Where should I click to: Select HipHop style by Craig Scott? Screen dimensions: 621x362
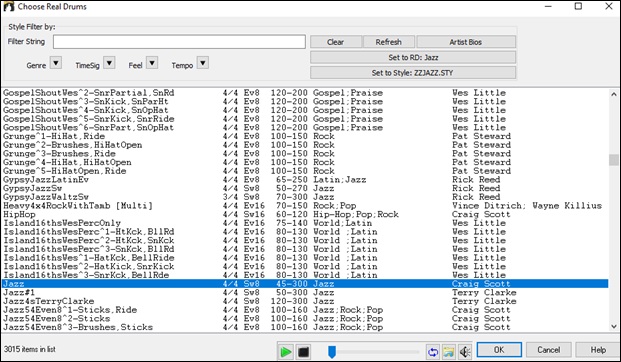tap(305, 214)
